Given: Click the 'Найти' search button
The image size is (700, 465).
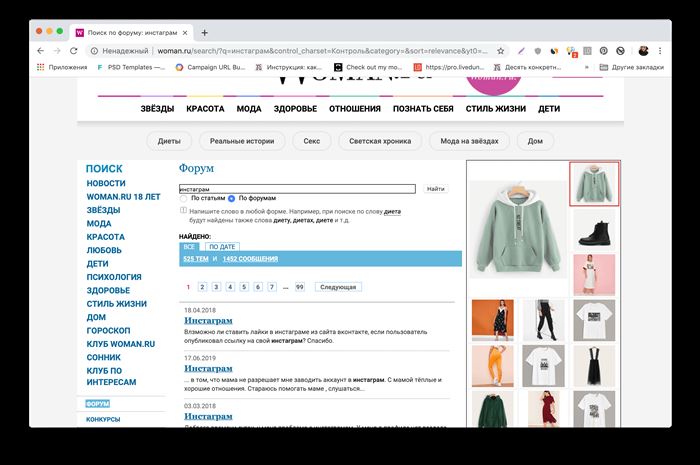Looking at the screenshot, I should pyautogui.click(x=435, y=189).
